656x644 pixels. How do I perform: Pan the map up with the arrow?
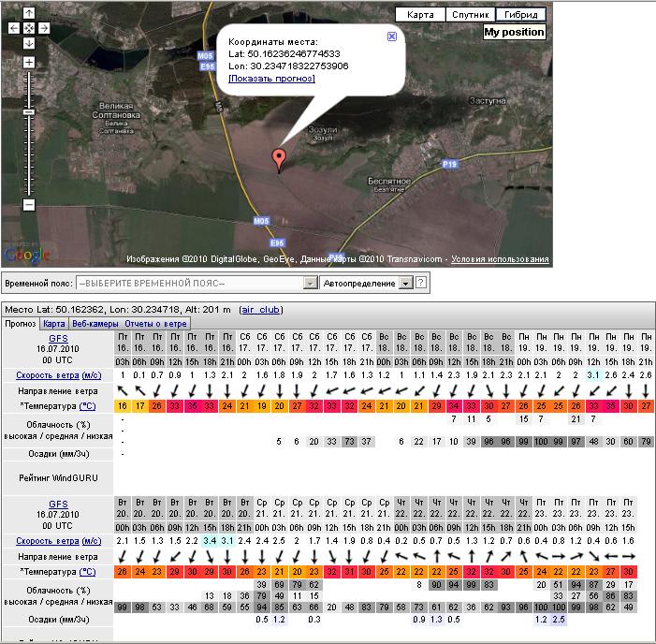tap(29, 14)
